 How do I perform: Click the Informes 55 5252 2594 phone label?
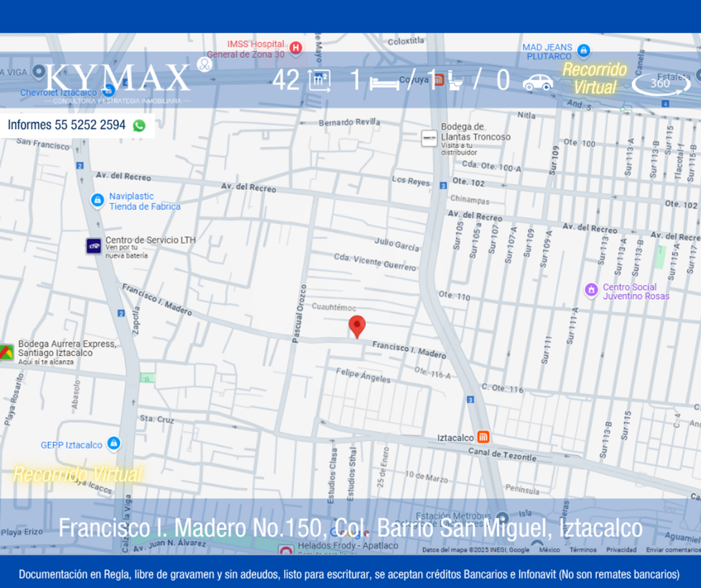(x=67, y=125)
